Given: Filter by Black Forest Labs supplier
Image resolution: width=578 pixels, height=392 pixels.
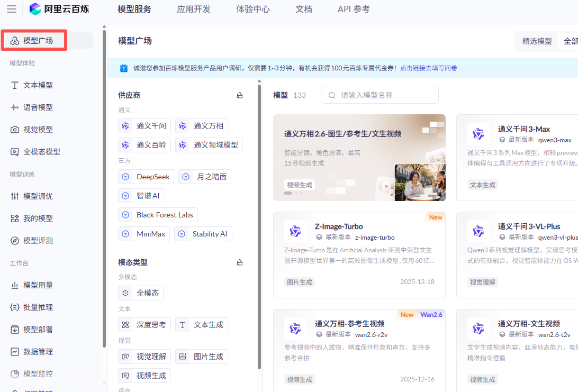Looking at the screenshot, I should click(158, 215).
